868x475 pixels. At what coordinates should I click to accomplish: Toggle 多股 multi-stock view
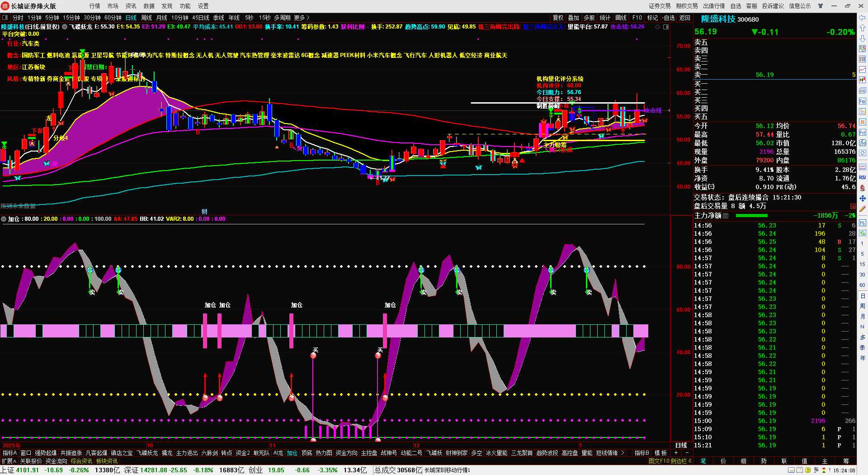coord(589,18)
